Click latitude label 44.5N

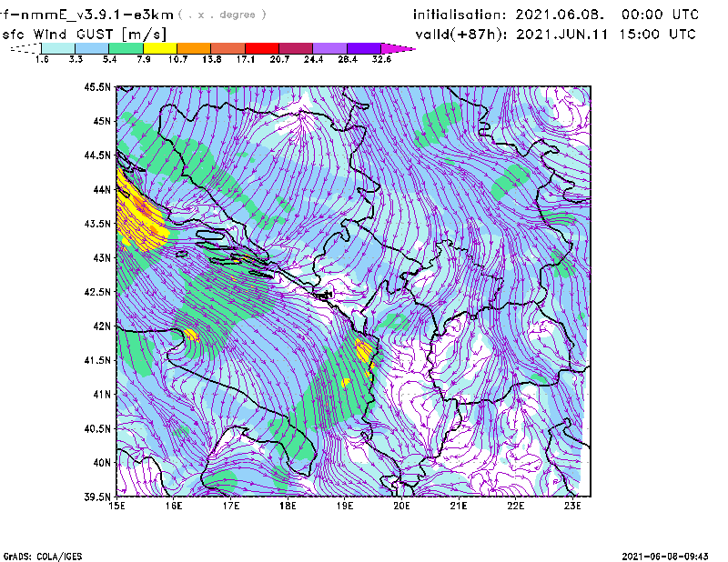point(97,155)
